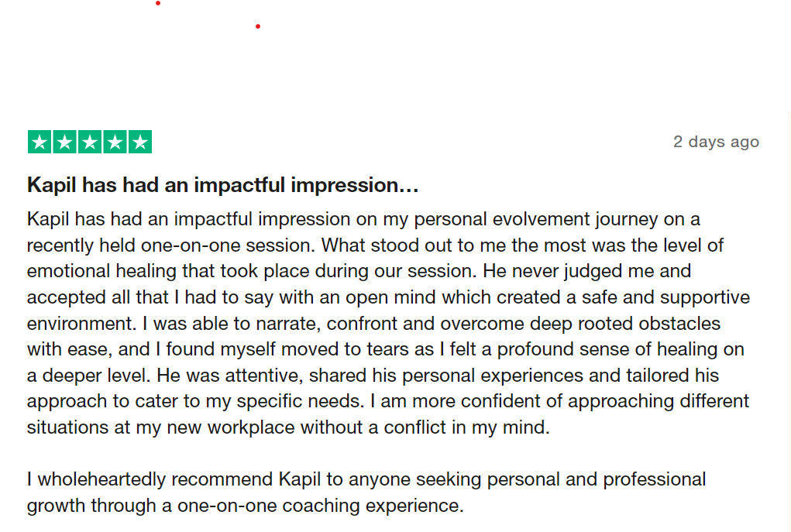The height and width of the screenshot is (532, 791).
Task: Click the first green rating star
Action: pyautogui.click(x=40, y=142)
